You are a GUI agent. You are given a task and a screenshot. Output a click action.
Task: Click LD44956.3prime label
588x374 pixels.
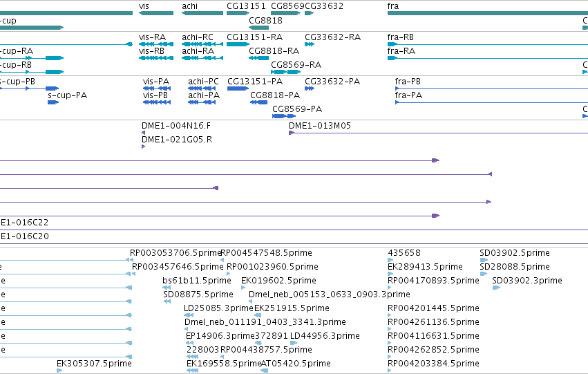tap(325, 336)
